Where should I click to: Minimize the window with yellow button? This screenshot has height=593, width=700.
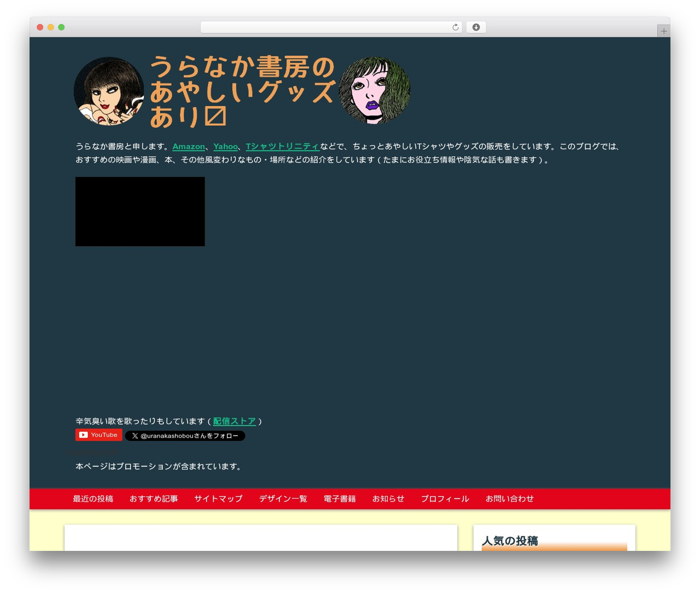pyautogui.click(x=51, y=27)
